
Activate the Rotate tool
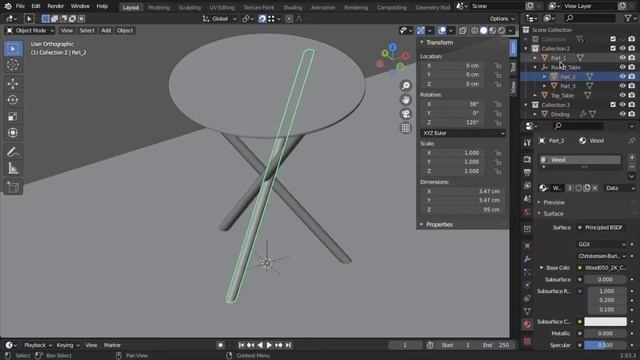click(13, 100)
